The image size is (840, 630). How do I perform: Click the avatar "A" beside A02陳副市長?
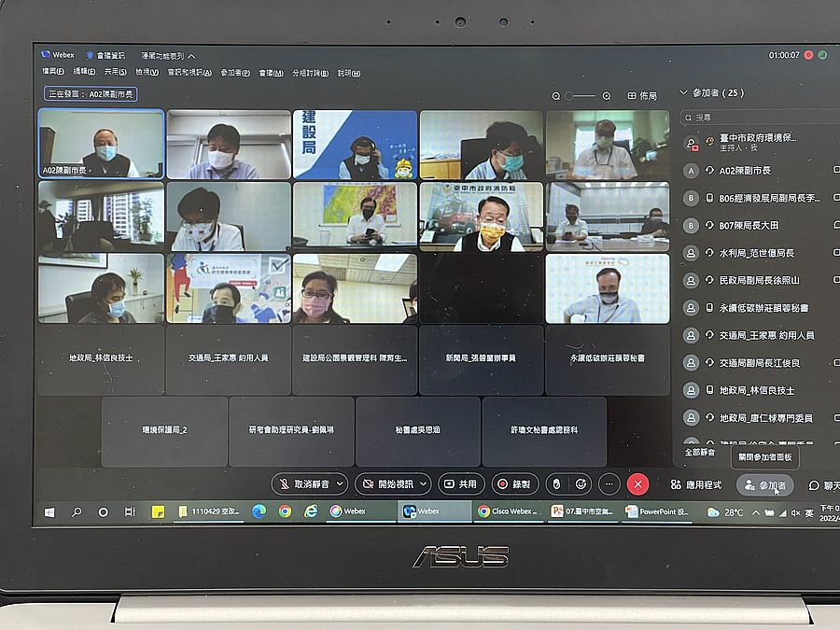691,171
